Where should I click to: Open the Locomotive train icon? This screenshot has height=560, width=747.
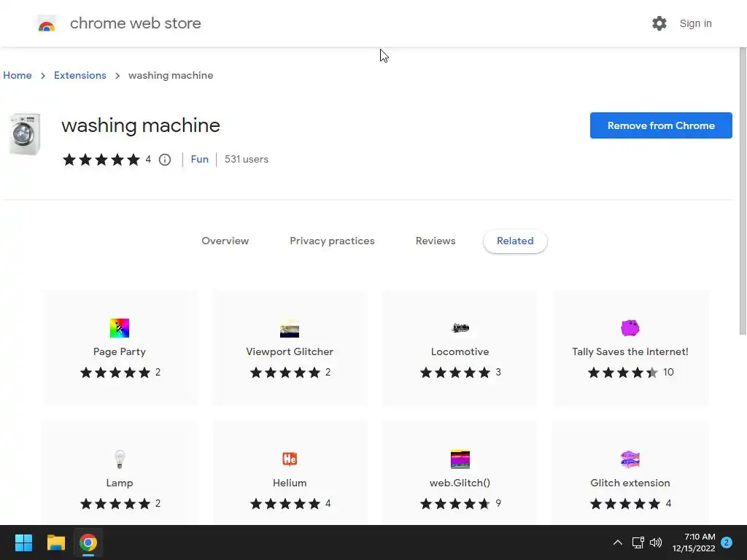point(460,327)
